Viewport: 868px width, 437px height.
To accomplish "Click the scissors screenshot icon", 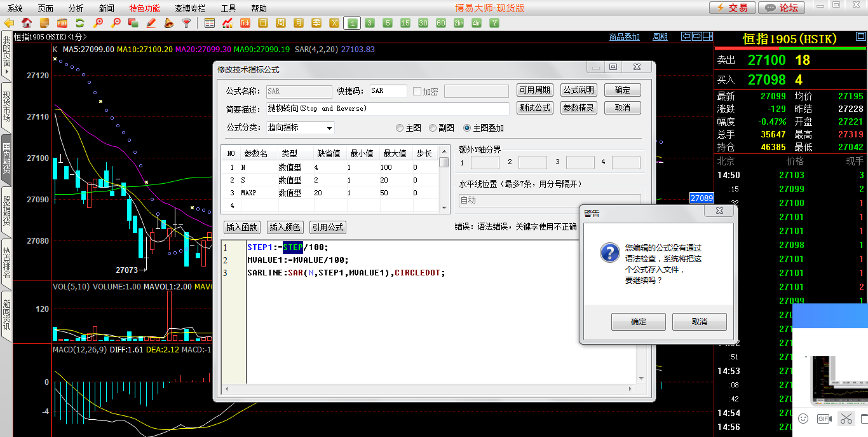I will pyautogui.click(x=846, y=419).
